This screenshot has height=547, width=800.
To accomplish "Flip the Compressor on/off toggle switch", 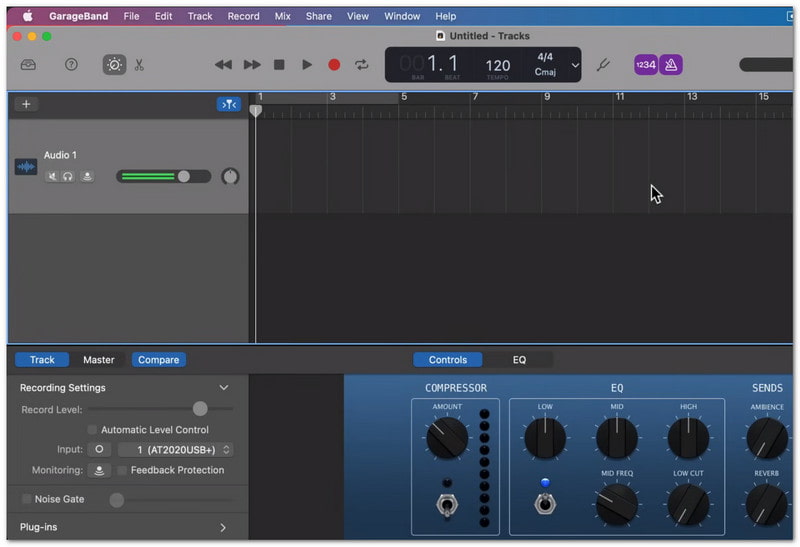I will (447, 506).
